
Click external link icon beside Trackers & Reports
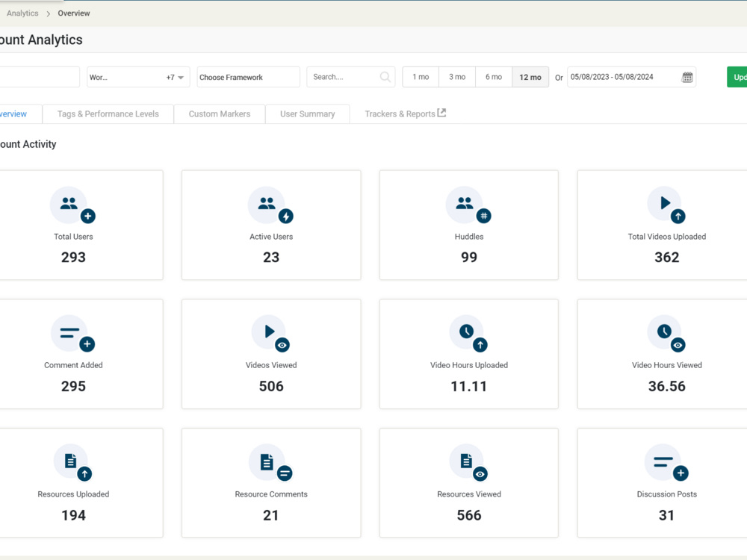click(x=441, y=113)
